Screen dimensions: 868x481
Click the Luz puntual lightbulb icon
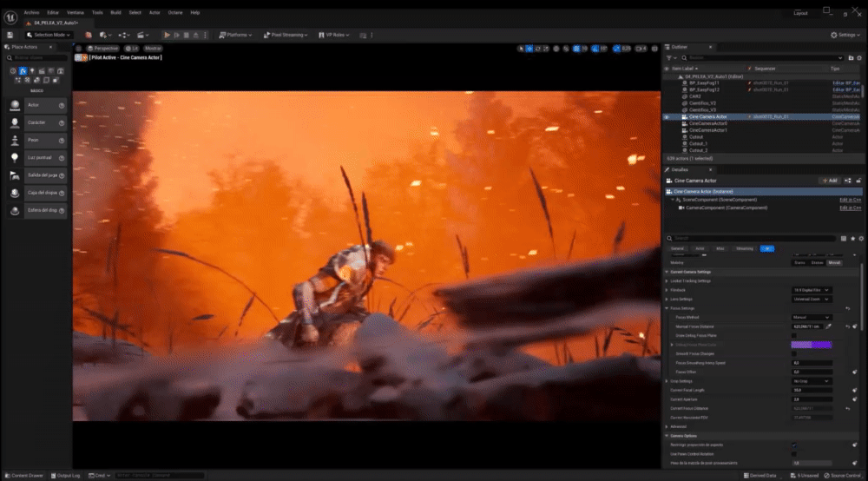pyautogui.click(x=15, y=158)
